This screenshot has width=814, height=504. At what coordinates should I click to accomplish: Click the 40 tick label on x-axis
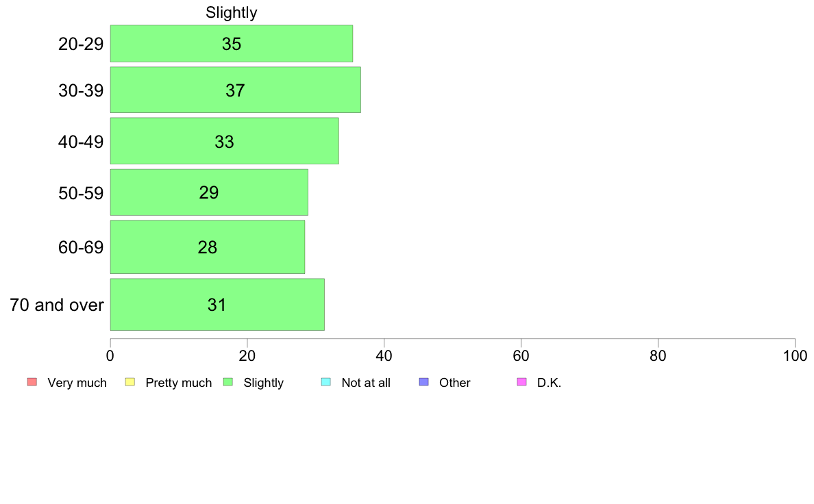coord(384,355)
